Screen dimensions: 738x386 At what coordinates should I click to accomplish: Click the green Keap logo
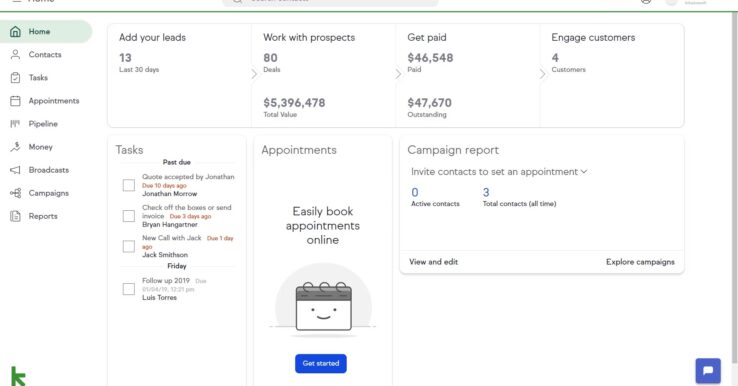point(18,377)
